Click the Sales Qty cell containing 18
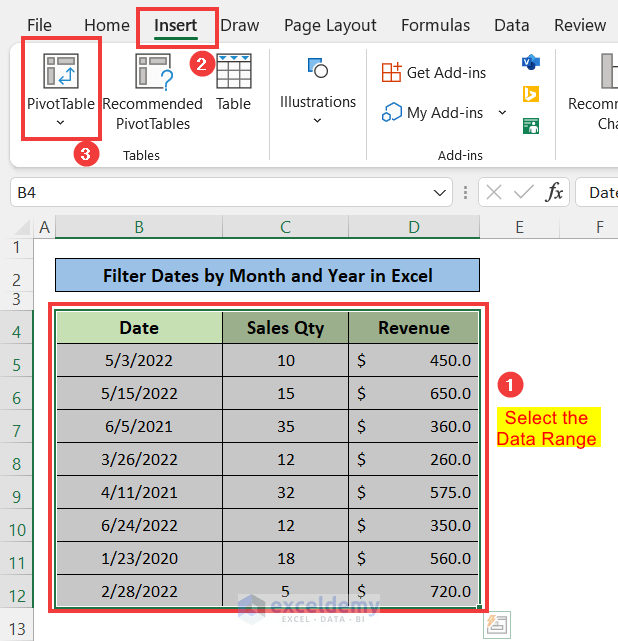Viewport: 618px width, 641px height. click(285, 558)
